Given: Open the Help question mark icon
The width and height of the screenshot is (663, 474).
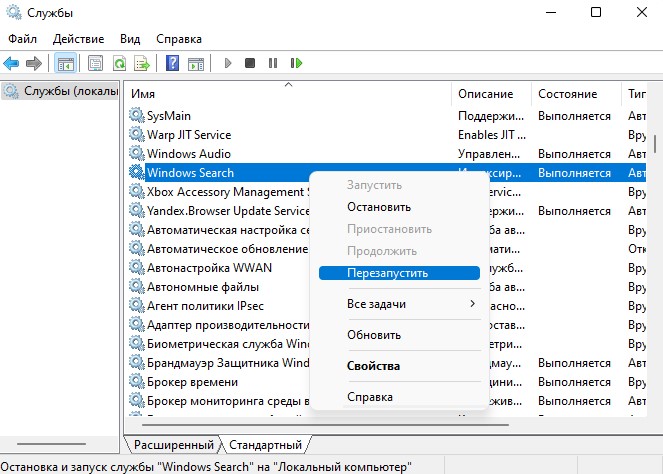Looking at the screenshot, I should [172, 63].
